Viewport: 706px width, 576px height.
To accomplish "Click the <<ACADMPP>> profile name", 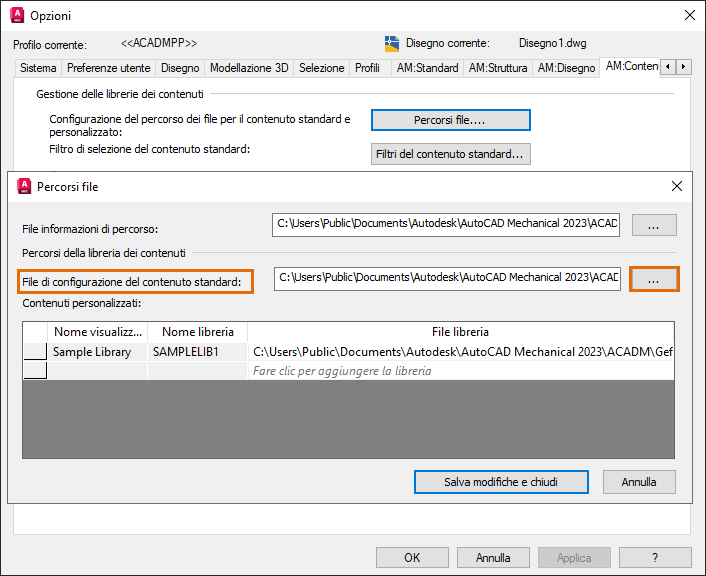I will (159, 43).
